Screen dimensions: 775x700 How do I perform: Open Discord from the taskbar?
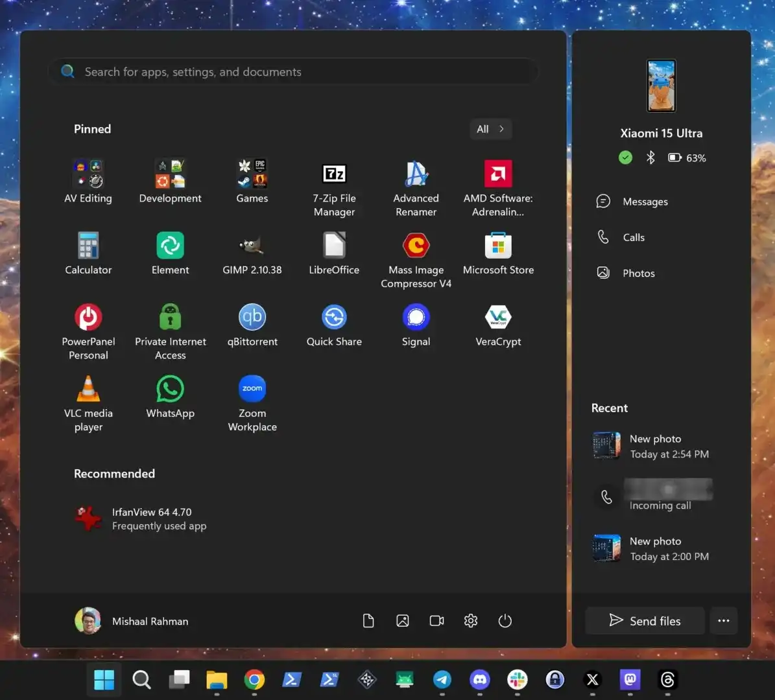click(479, 680)
